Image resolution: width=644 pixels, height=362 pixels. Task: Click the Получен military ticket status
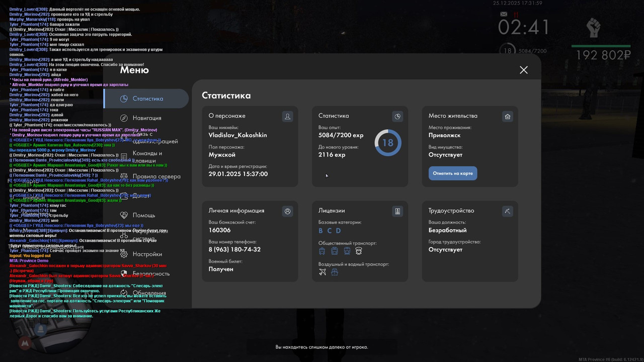tap(221, 269)
